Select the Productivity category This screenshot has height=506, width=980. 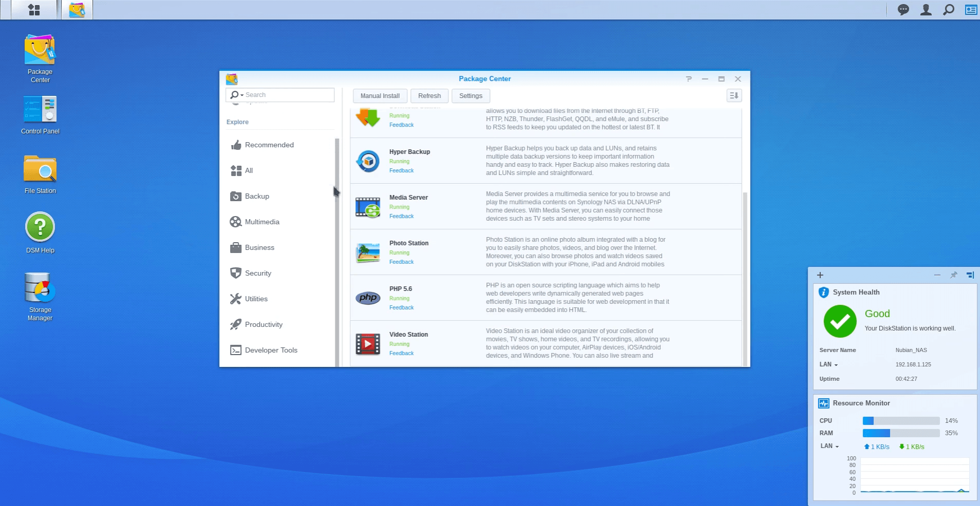tap(280, 324)
